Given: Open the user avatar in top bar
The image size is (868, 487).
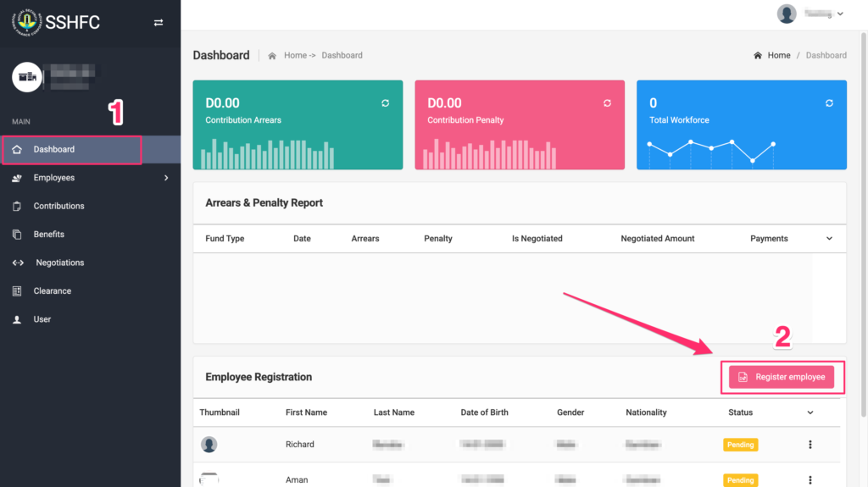Looking at the screenshot, I should [787, 14].
